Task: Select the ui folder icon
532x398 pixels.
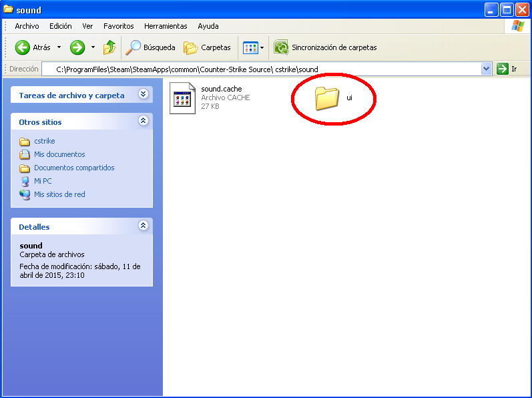Action: point(326,98)
